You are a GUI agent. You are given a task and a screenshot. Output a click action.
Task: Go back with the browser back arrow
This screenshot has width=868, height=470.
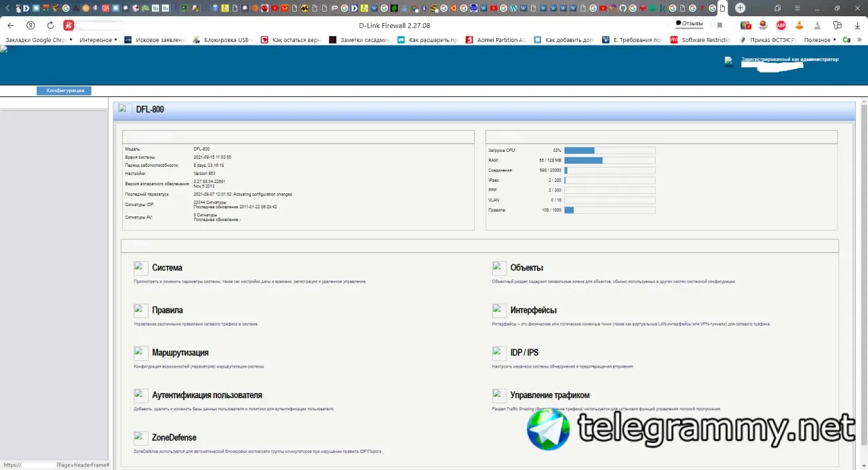pos(11,25)
